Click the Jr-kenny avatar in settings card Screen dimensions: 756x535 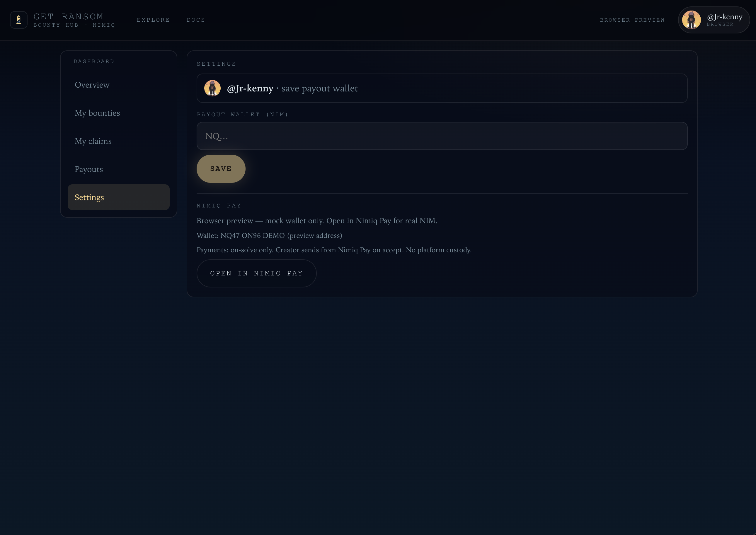[212, 88]
